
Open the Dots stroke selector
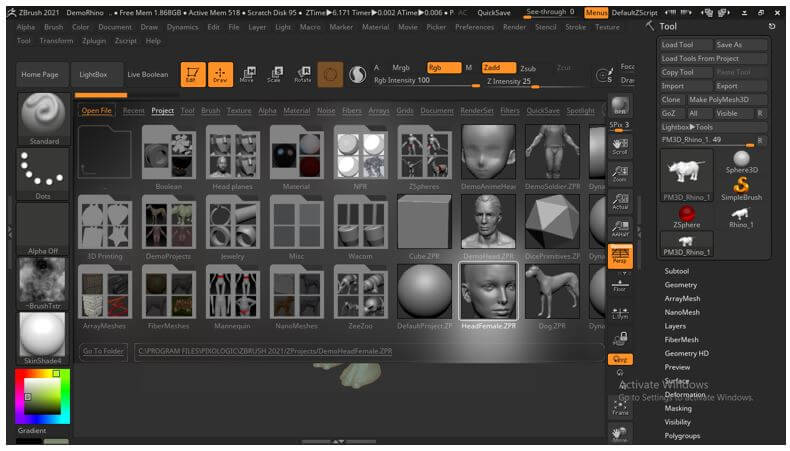(x=43, y=174)
